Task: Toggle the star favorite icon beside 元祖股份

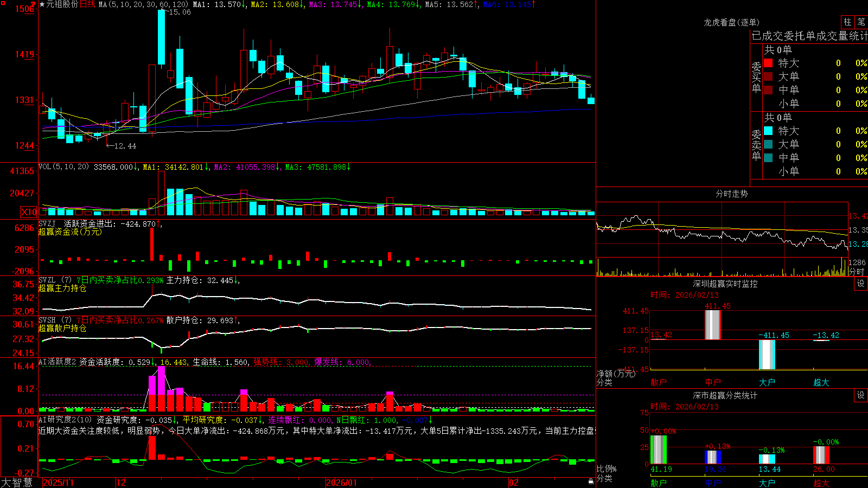Action: (42, 4)
